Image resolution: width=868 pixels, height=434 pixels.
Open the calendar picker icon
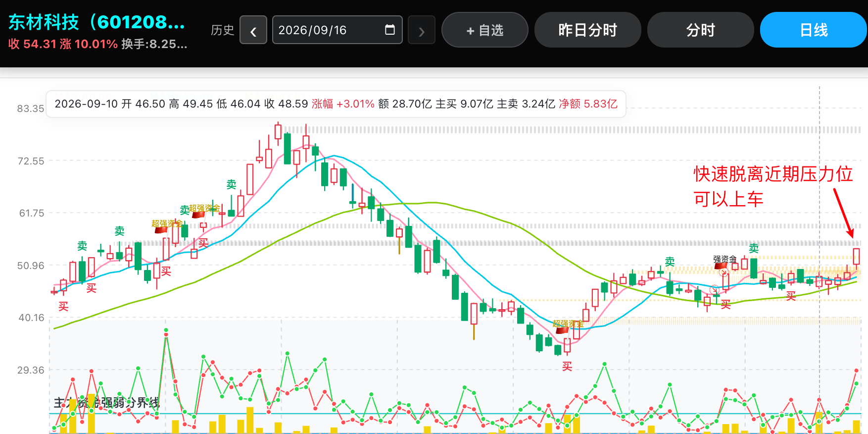coord(390,30)
